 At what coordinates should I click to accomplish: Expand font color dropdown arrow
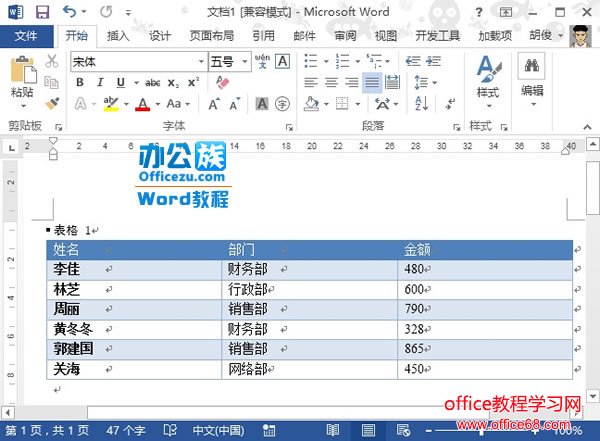(x=157, y=104)
